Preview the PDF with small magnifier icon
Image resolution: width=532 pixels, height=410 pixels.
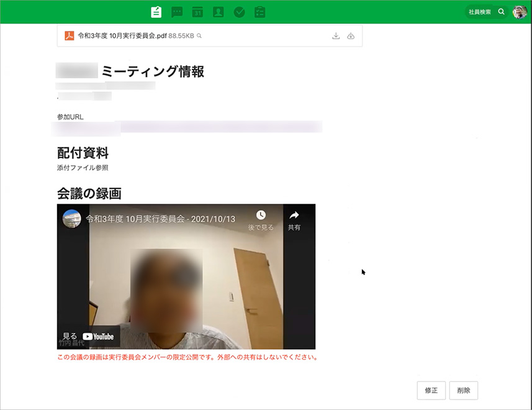pos(199,36)
